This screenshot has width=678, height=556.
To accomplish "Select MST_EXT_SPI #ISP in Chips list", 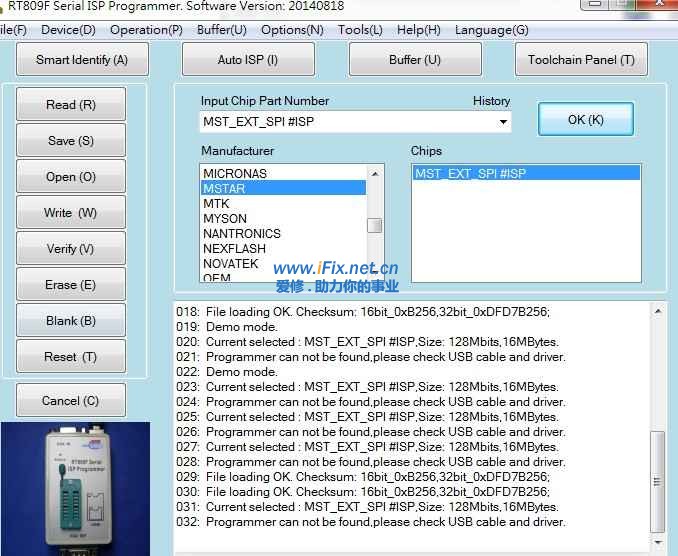I will coord(470,174).
